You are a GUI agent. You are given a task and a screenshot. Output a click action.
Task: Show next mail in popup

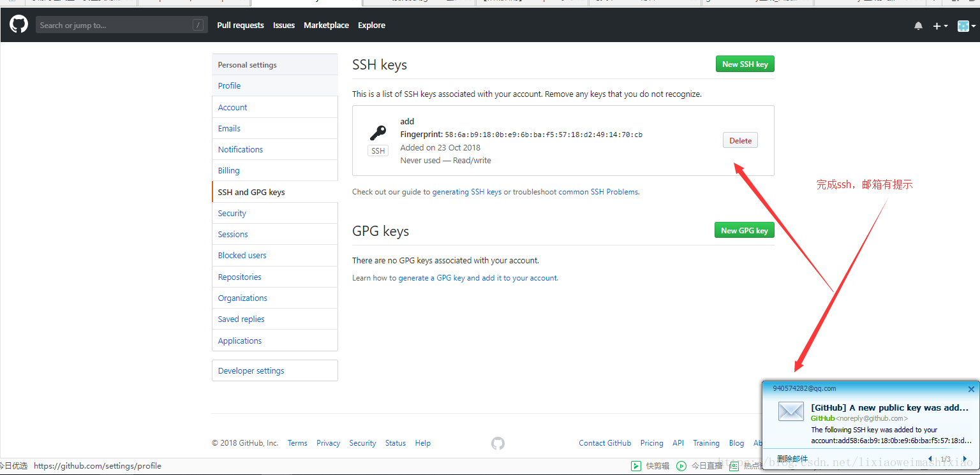coord(965,459)
